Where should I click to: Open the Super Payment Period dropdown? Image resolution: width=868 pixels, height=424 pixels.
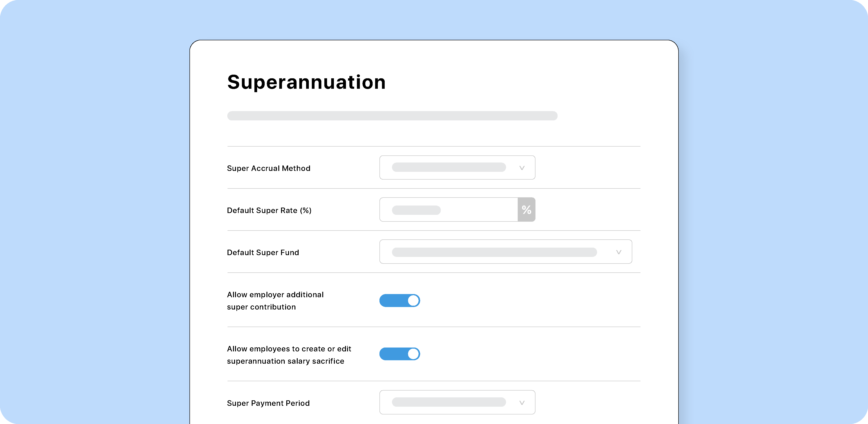(x=457, y=402)
